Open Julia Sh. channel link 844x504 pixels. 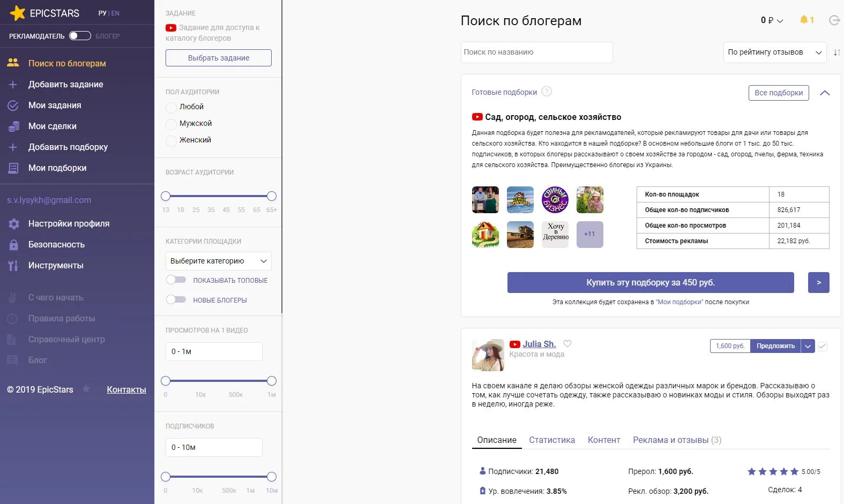539,344
